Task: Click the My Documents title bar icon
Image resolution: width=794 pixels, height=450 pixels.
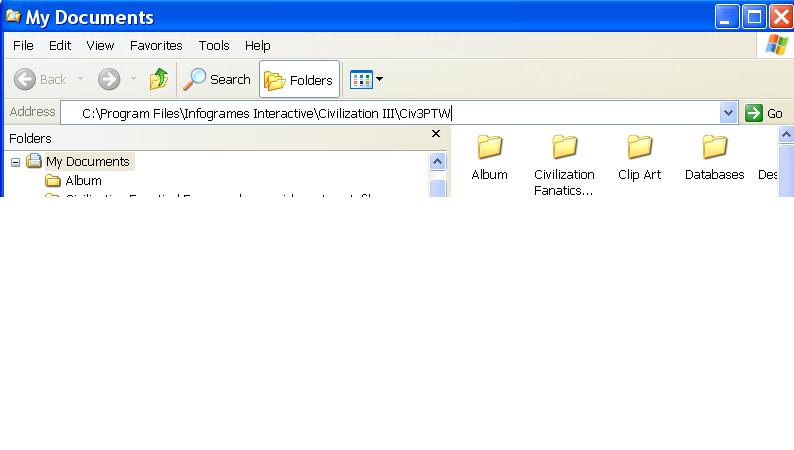Action: point(13,16)
